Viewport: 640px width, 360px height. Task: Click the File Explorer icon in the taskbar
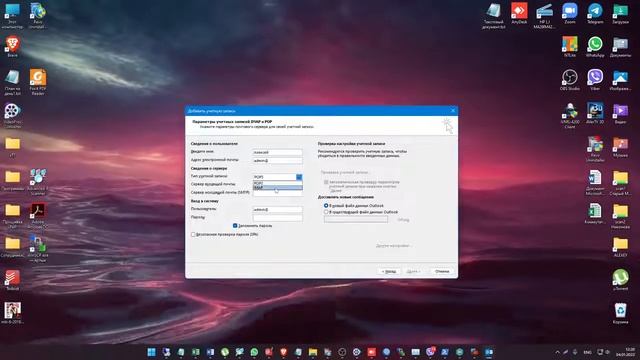[313, 352]
